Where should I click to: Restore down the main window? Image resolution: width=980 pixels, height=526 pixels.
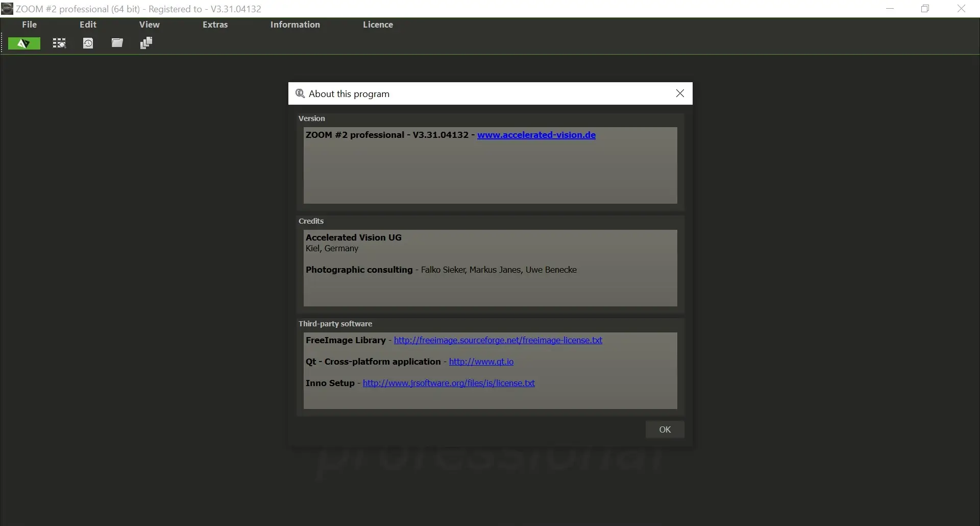[925, 9]
